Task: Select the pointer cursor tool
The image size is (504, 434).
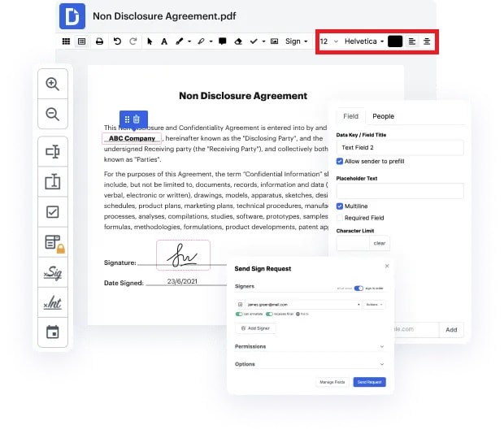Action: (150, 41)
